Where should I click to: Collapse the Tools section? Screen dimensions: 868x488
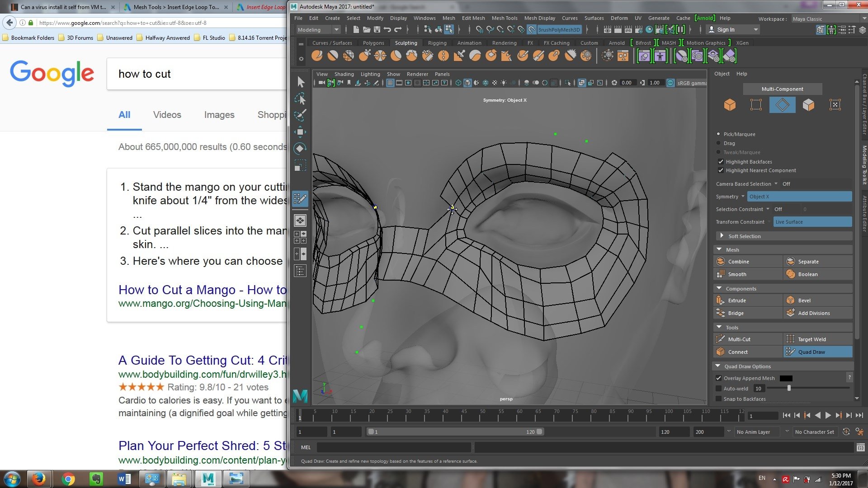(x=719, y=327)
